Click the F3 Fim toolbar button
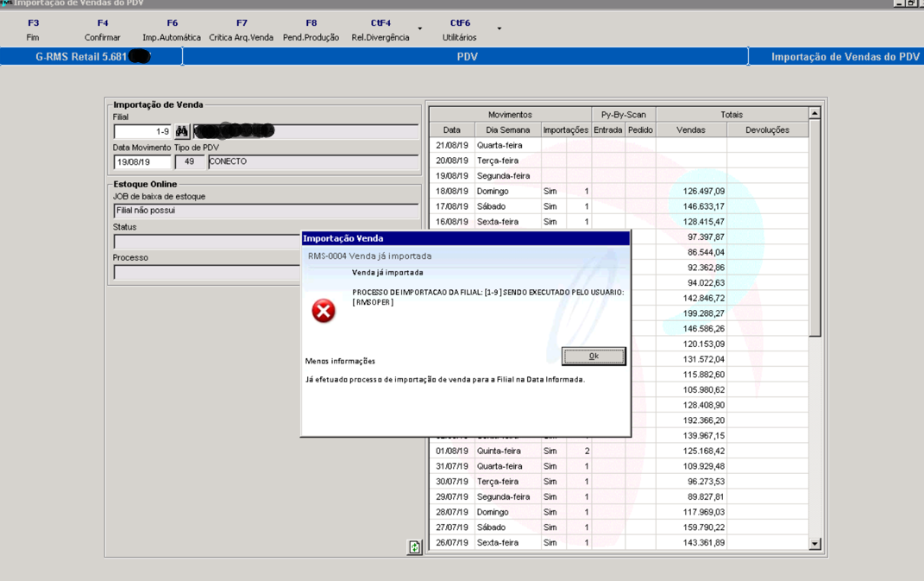The height and width of the screenshot is (581, 924). (33, 30)
